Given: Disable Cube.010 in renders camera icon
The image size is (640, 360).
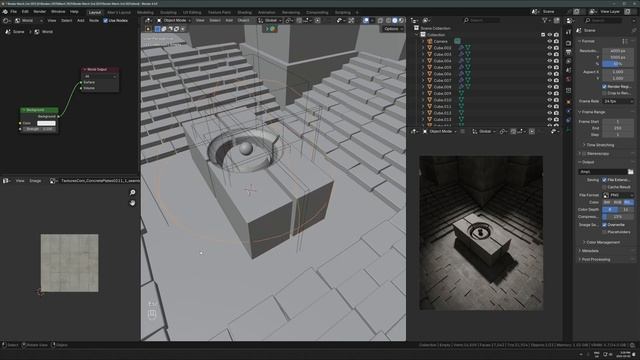Looking at the screenshot, I should point(556,100).
